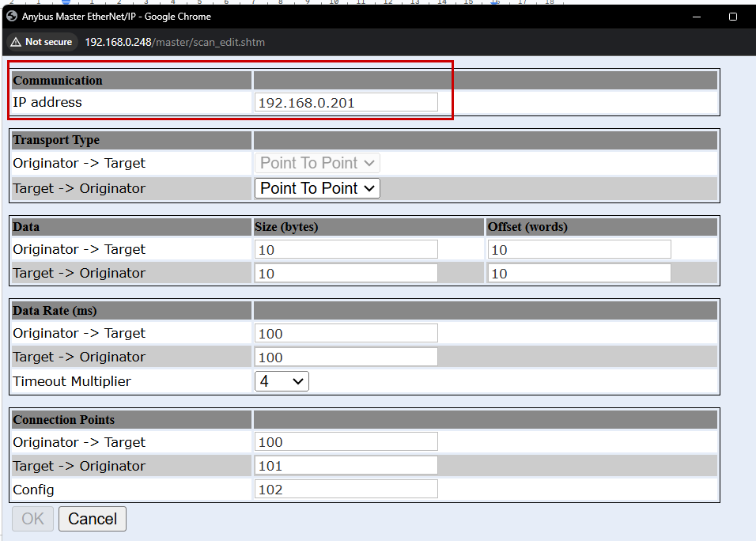
Task: Click the IP address label
Action: (x=47, y=102)
